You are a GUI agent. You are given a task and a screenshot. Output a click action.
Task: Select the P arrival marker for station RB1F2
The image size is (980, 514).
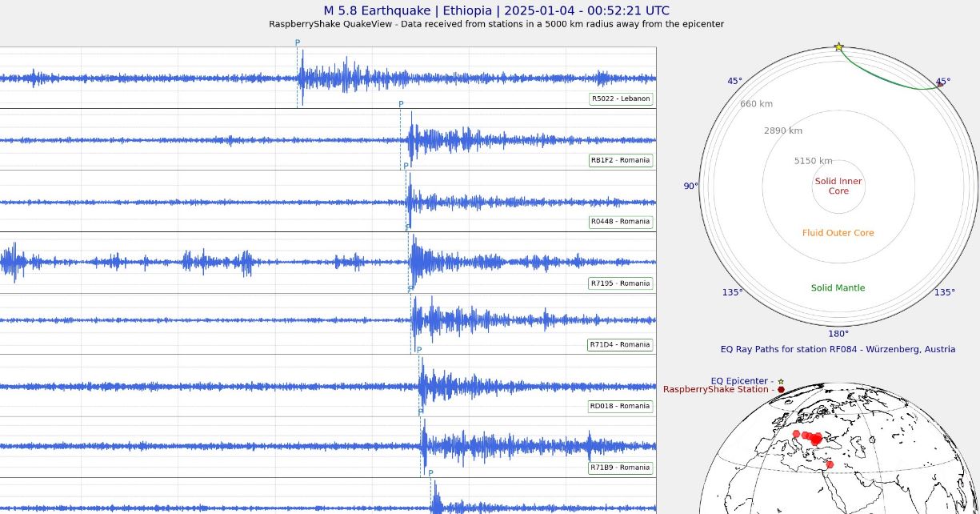pyautogui.click(x=401, y=105)
